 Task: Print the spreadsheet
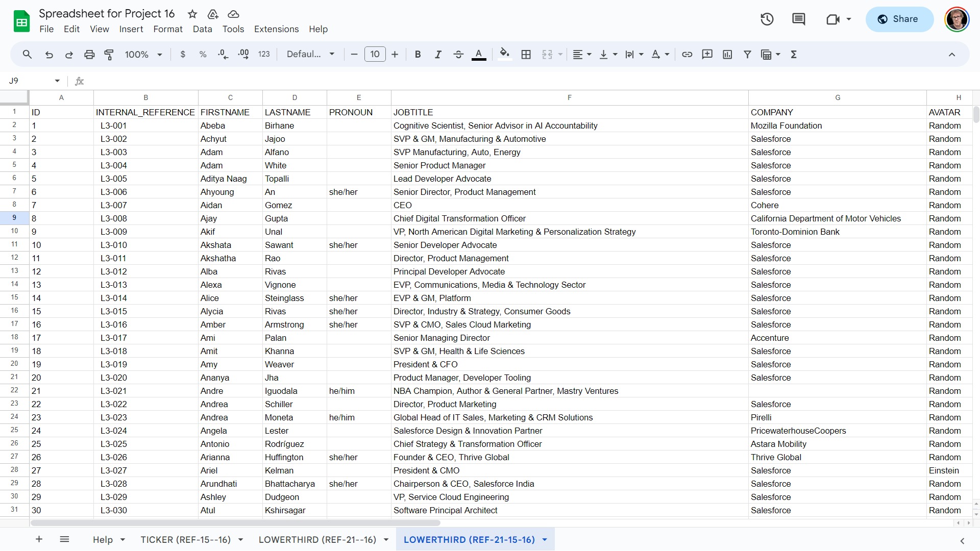89,55
